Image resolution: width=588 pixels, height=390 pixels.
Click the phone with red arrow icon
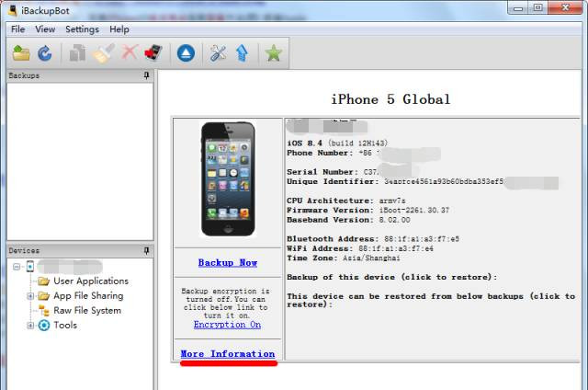point(153,52)
